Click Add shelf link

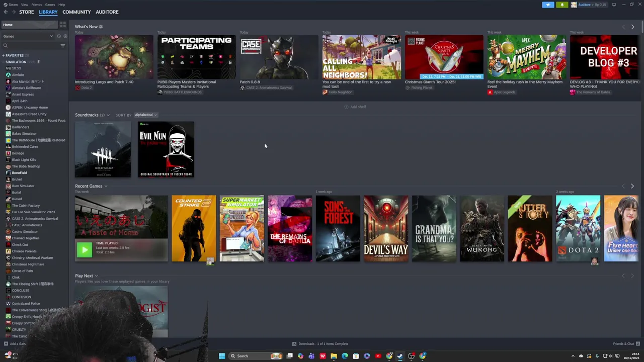coord(355,107)
